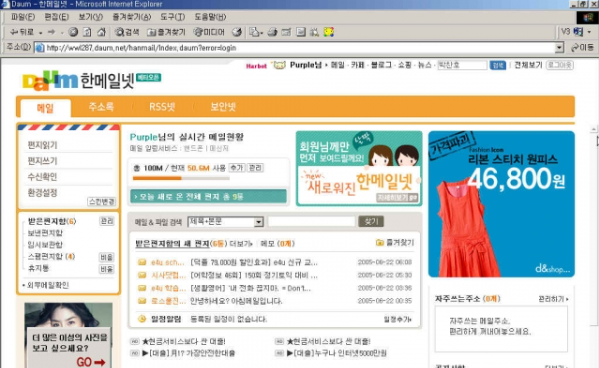This screenshot has width=599, height=368.
Task: Click the 추가 storage button
Action: coord(236,167)
